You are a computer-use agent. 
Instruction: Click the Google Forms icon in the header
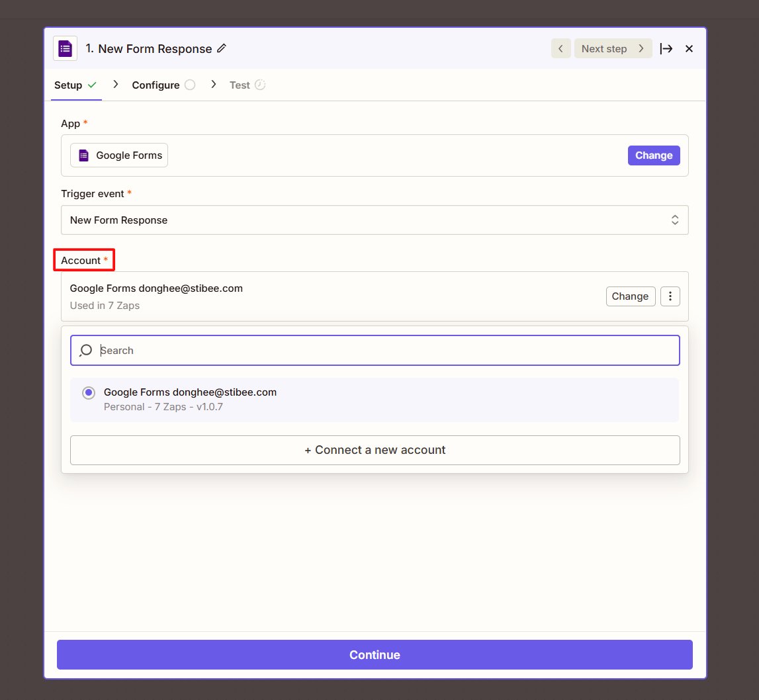65,48
